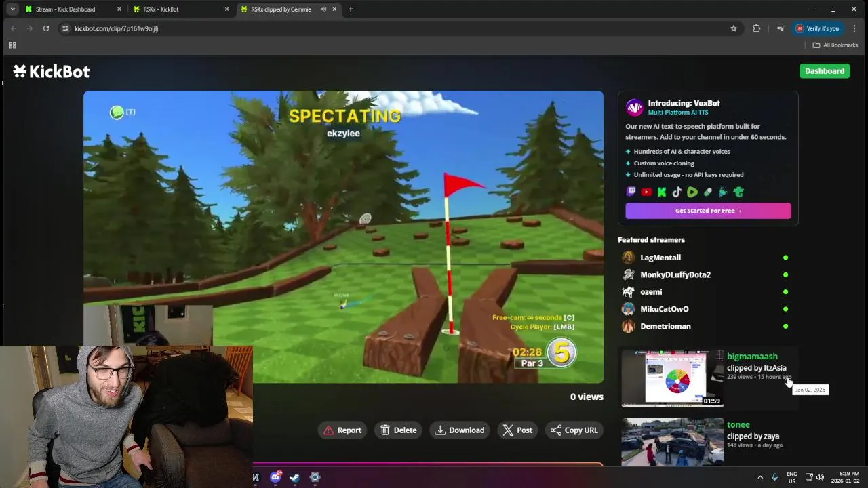868x488 pixels.
Task: Open a new browser tab
Action: [351, 9]
